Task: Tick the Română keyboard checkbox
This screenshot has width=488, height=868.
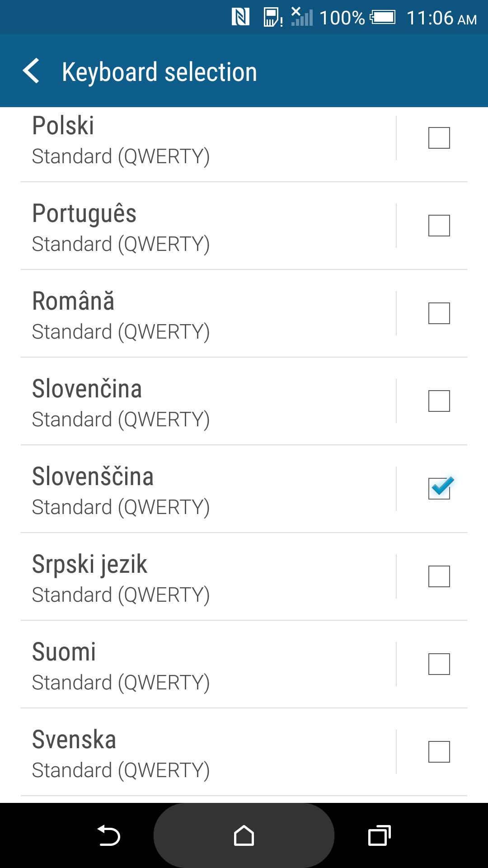Action: 439,313
